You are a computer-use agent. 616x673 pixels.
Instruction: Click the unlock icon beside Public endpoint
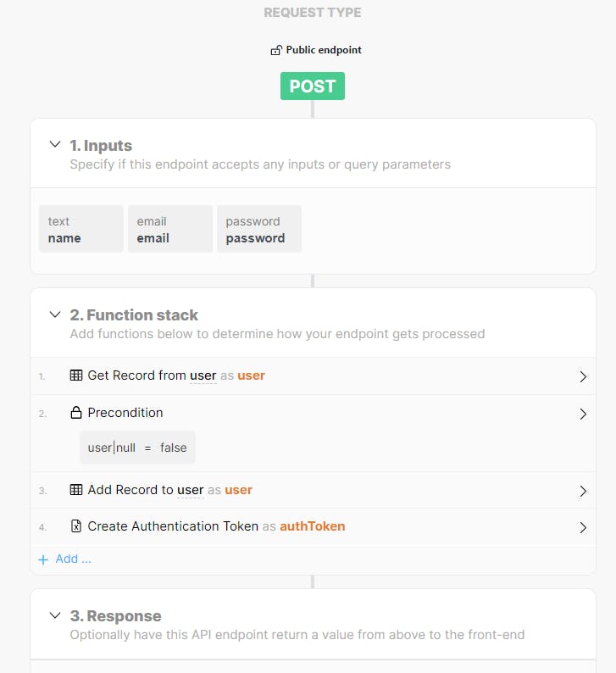click(x=275, y=51)
